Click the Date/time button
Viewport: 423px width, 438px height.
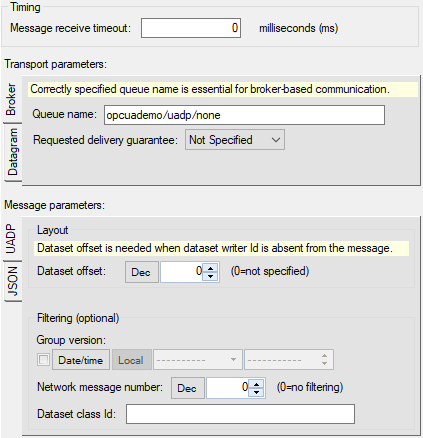(x=81, y=360)
